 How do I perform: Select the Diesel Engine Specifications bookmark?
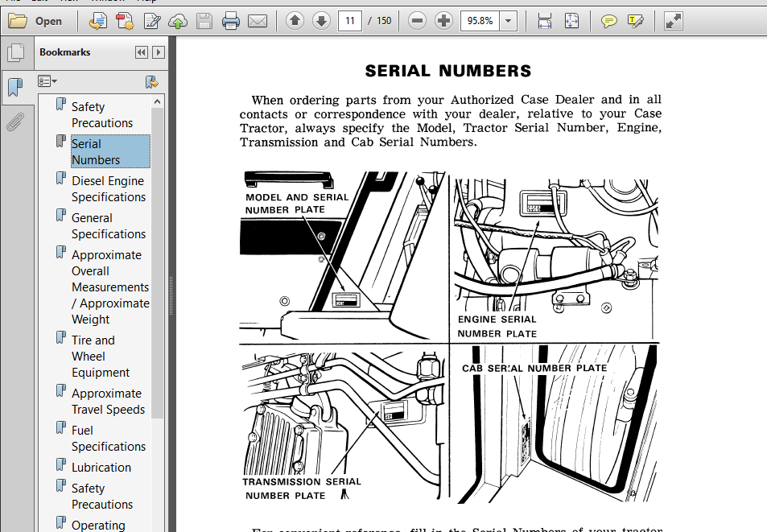pos(109,189)
